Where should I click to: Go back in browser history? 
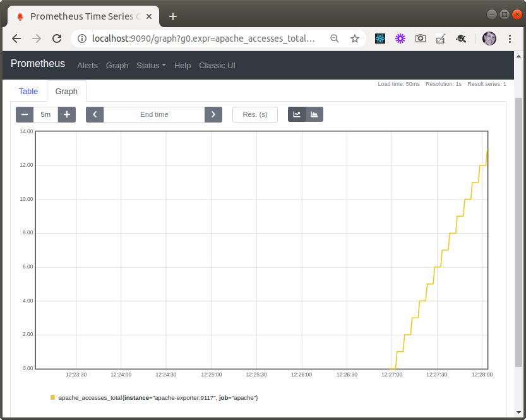point(16,39)
